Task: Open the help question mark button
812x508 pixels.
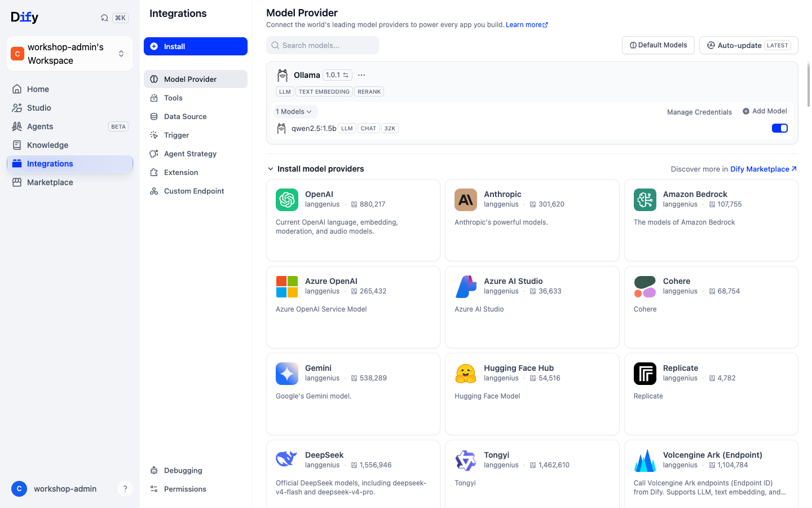Action: point(125,489)
